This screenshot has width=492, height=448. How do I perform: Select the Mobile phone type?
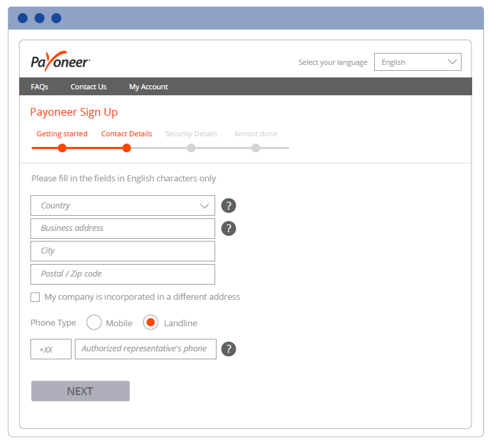94,322
